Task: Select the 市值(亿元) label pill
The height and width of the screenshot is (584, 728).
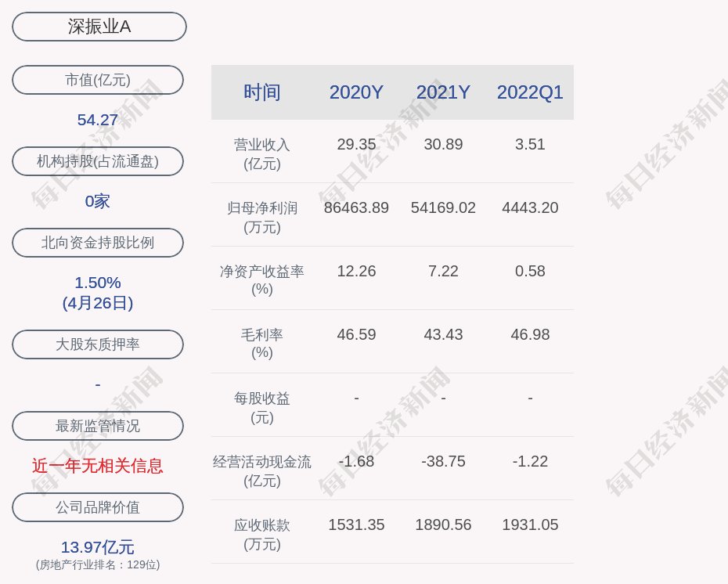Action: [98, 80]
